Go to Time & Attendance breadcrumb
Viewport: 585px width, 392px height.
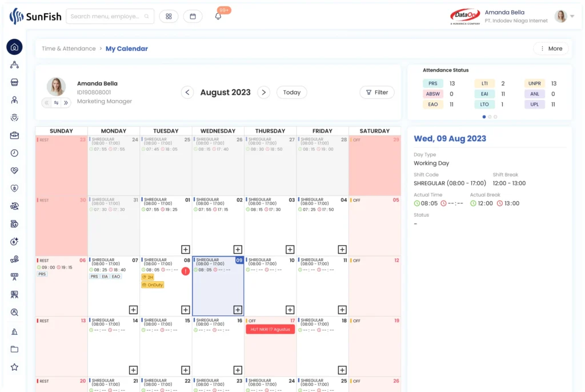[69, 49]
